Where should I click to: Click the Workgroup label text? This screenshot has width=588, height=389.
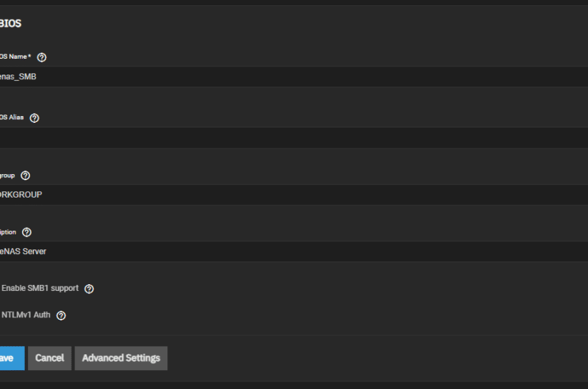[7, 176]
